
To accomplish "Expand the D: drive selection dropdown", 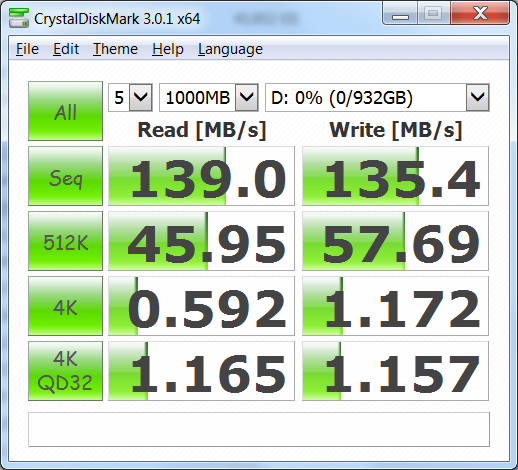I will tap(478, 98).
